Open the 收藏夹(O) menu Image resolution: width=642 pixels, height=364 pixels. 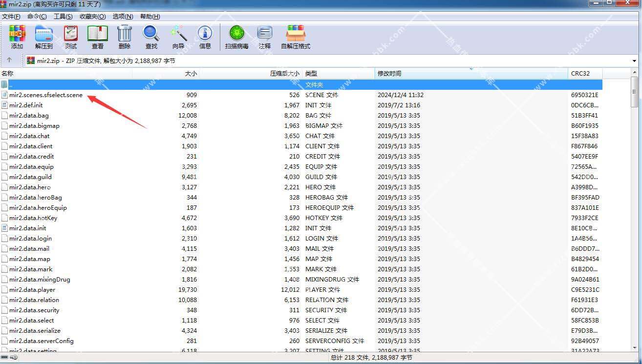(93, 16)
